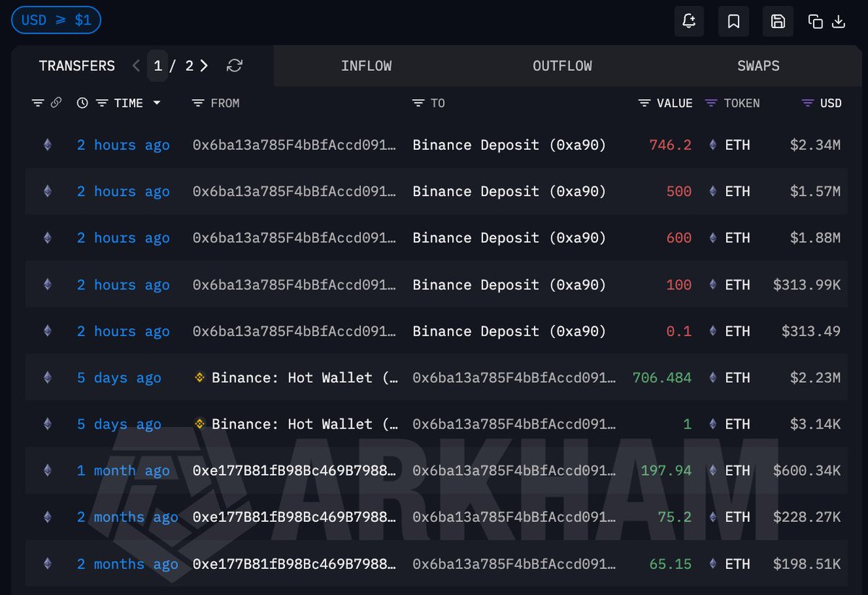Image resolution: width=868 pixels, height=595 pixels.
Task: Open sender address 0x6ba13a in 500 ETH row
Action: coord(294,191)
